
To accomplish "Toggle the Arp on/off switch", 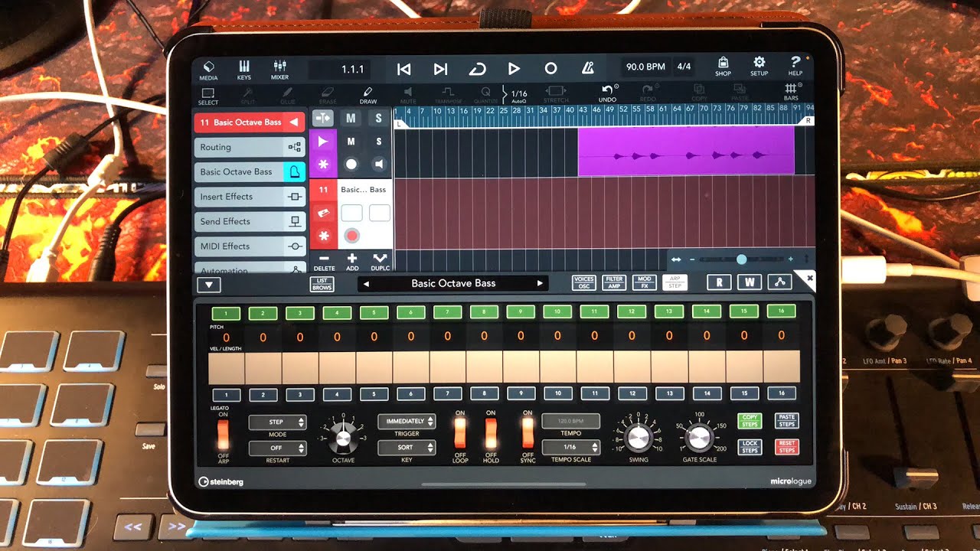I will tap(224, 434).
